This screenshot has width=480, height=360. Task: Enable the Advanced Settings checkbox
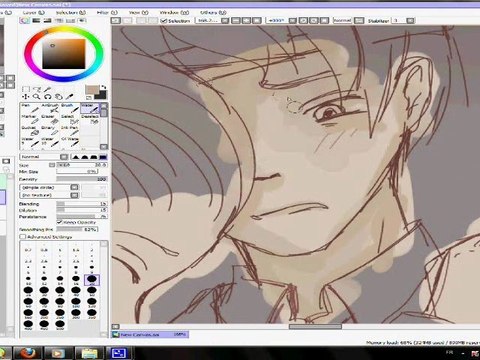(x=23, y=237)
